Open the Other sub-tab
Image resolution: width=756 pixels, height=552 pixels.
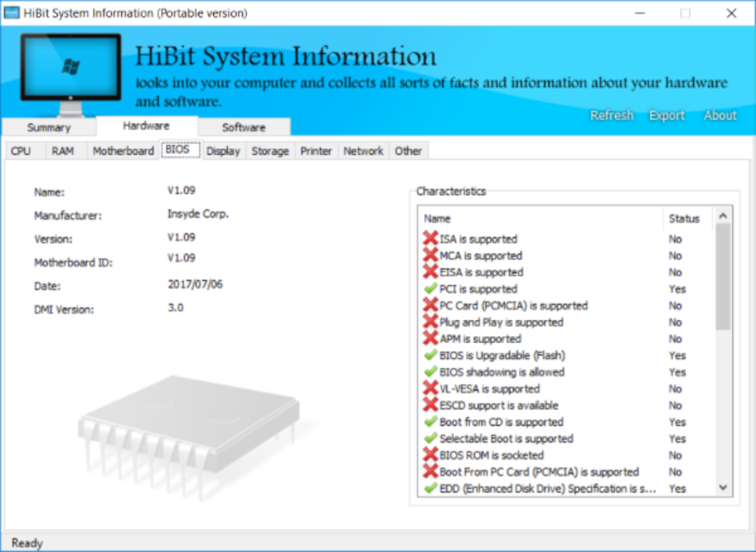point(408,151)
